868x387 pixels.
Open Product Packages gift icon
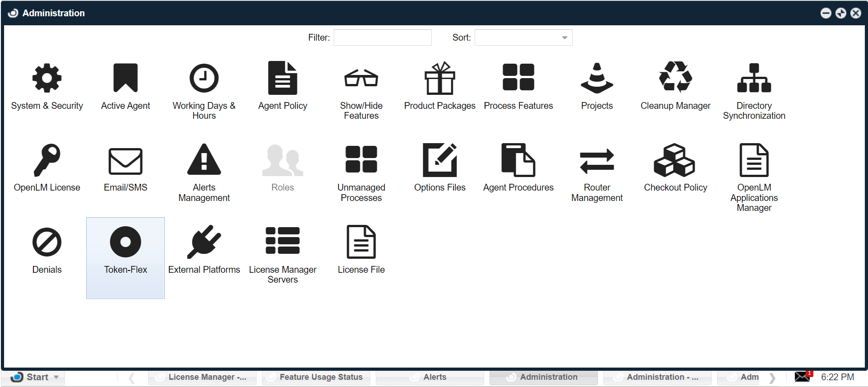(x=439, y=79)
